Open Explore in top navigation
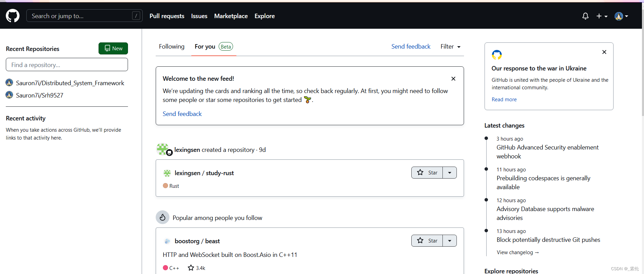This screenshot has width=644, height=274. click(265, 16)
